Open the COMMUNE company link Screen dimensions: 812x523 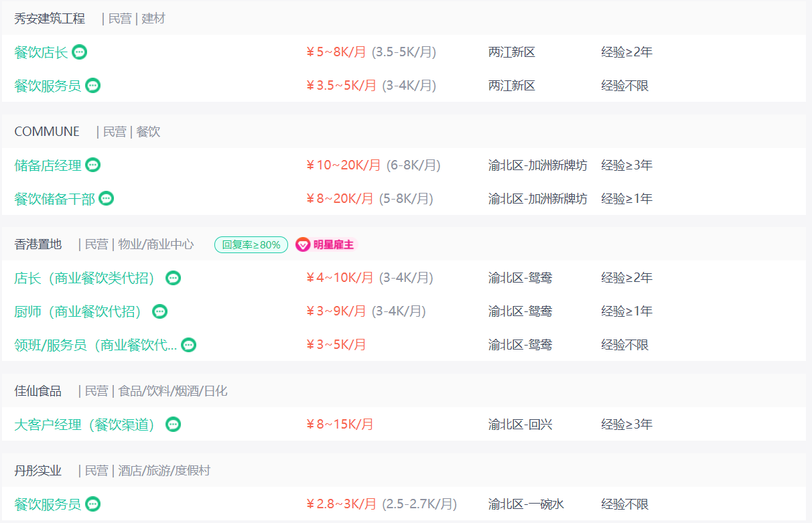coord(47,132)
